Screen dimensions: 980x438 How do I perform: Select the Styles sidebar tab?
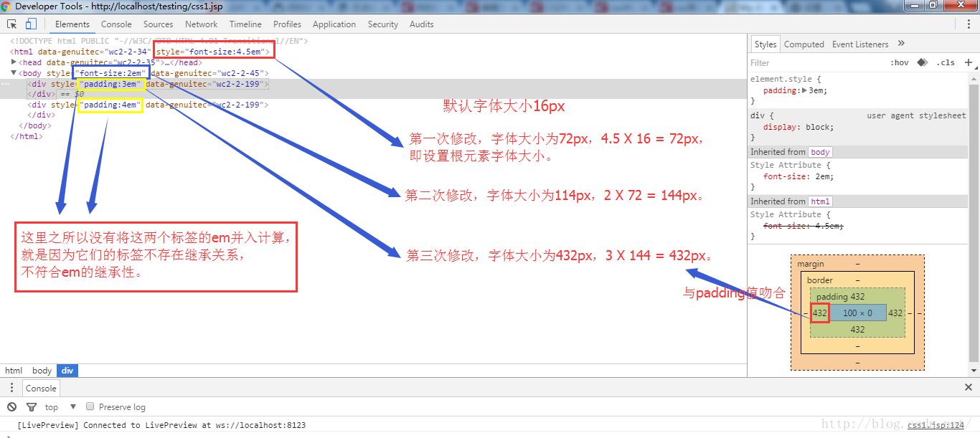(x=765, y=44)
